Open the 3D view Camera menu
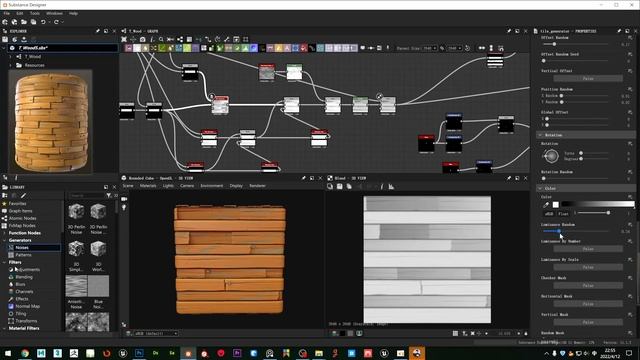The width and height of the screenshot is (640, 360). [x=187, y=186]
